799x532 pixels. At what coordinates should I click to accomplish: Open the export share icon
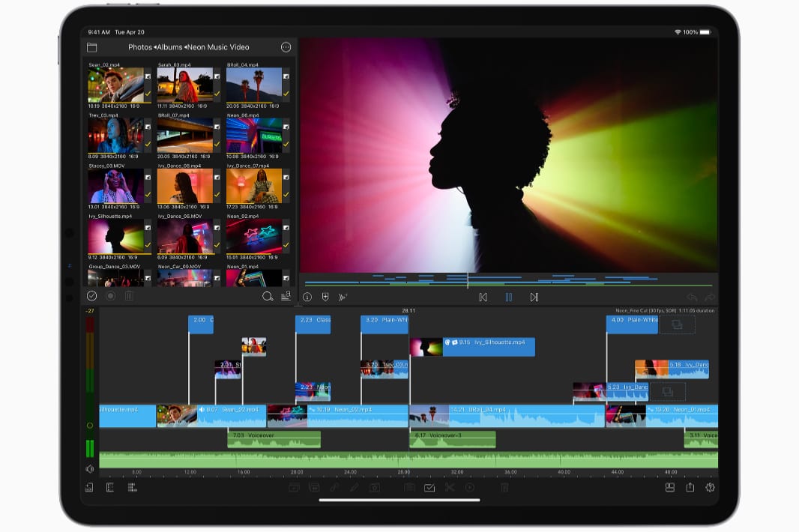click(690, 488)
